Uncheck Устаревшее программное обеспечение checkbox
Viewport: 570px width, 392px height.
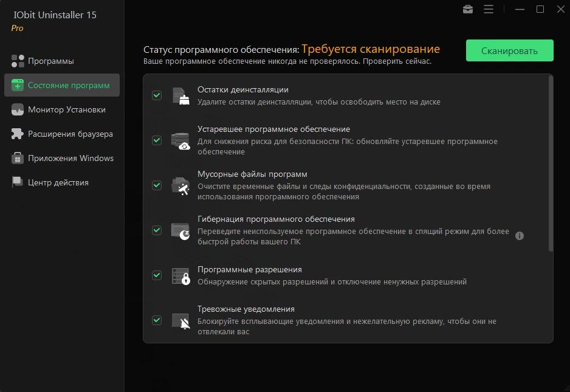[157, 140]
